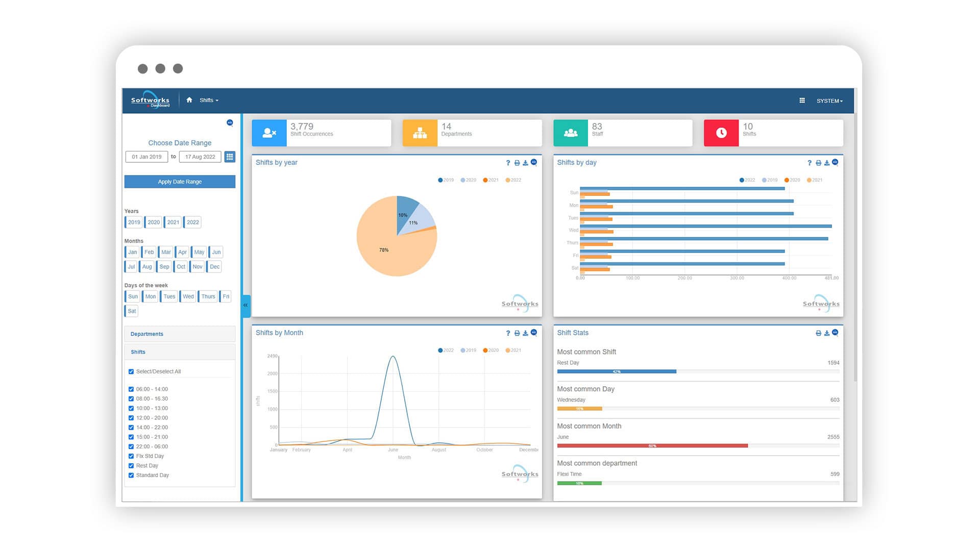This screenshot has width=980, height=551.
Task: Click the sidebar zoom search icon
Action: pyautogui.click(x=230, y=122)
